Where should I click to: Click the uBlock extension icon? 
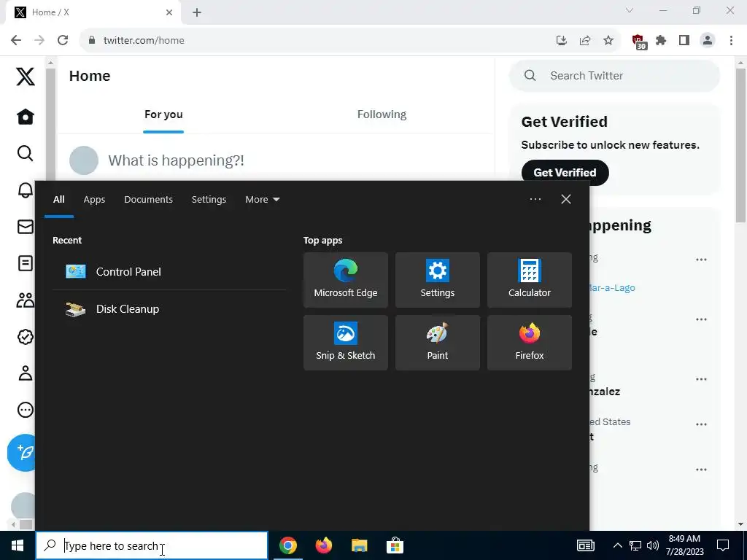tap(638, 42)
